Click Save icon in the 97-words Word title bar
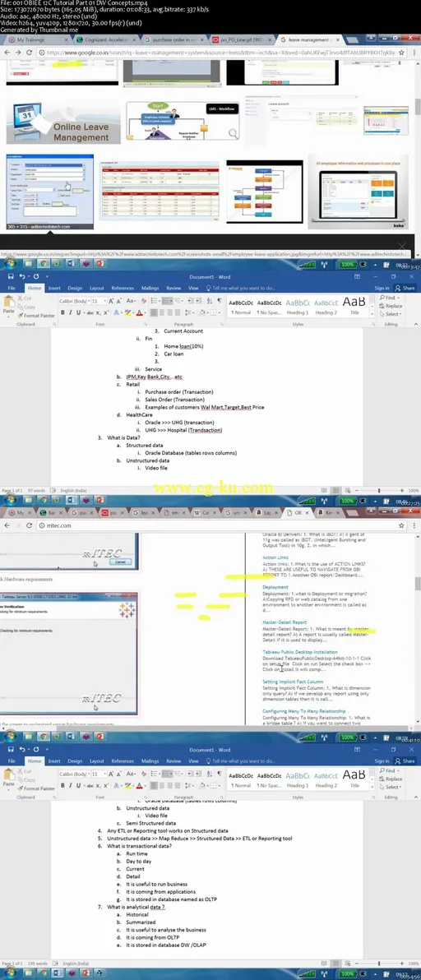 tap(9, 276)
